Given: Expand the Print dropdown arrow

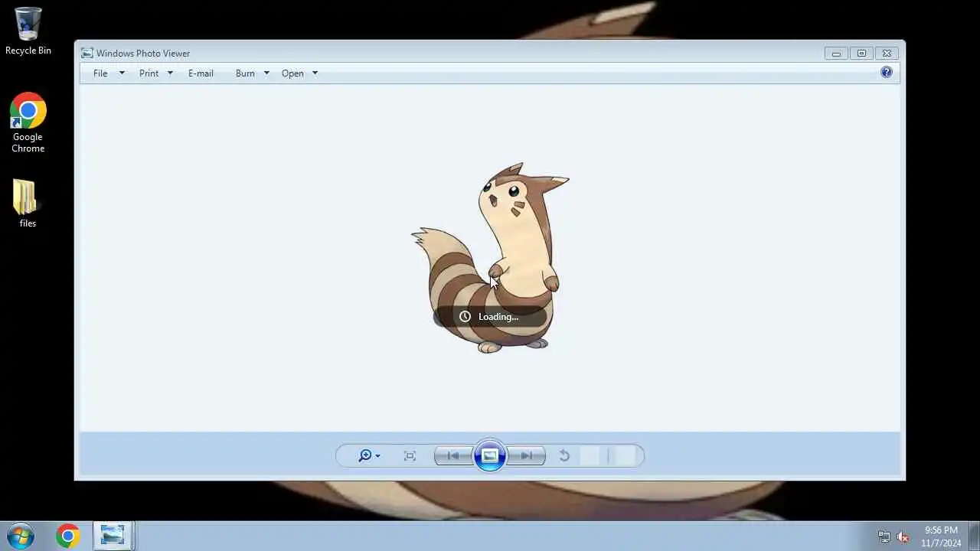Looking at the screenshot, I should pos(170,73).
